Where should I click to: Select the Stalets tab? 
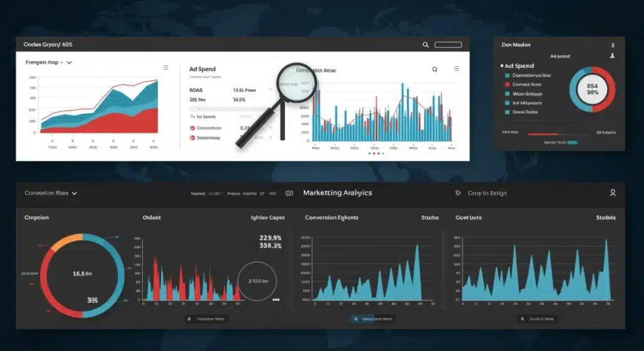coord(606,218)
